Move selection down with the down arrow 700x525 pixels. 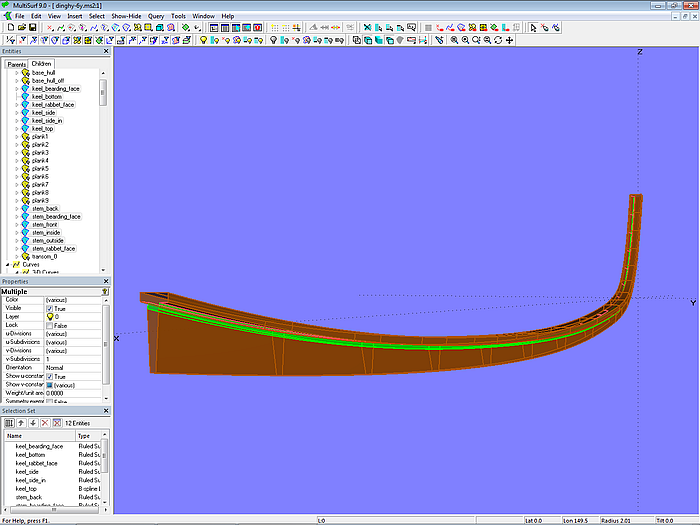click(32, 423)
